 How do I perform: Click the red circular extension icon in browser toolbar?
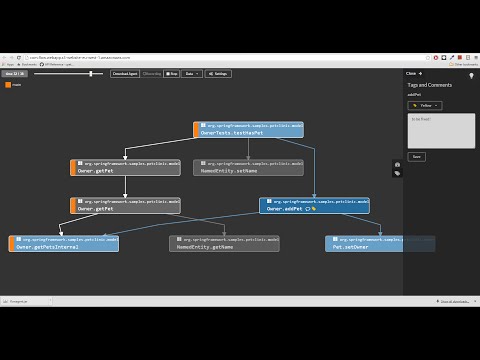[436, 58]
